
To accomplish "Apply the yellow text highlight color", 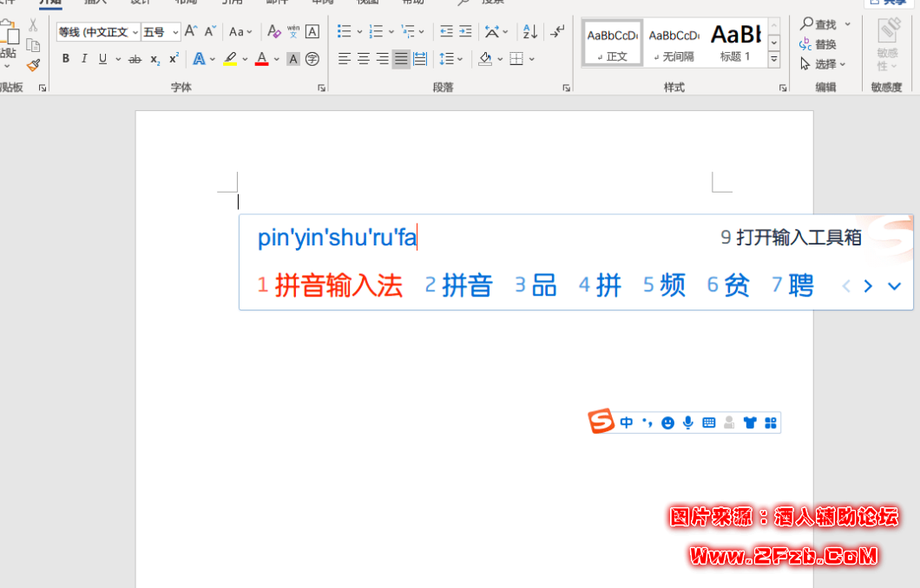I will pyautogui.click(x=230, y=59).
